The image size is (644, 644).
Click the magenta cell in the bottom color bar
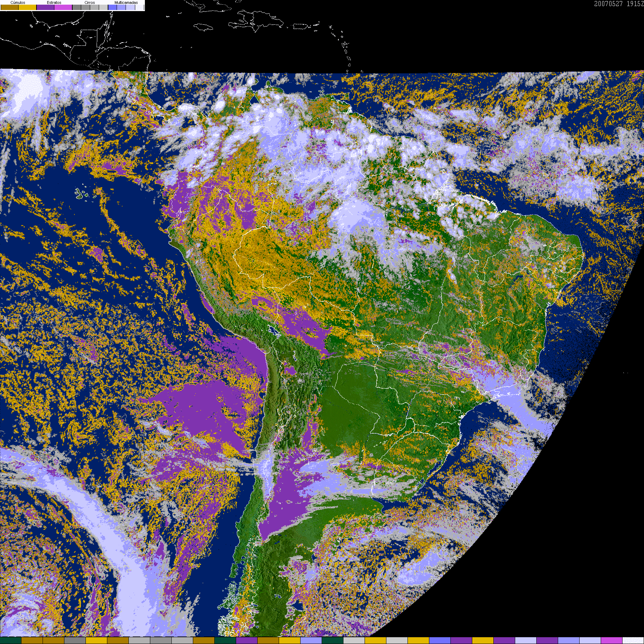tap(612, 640)
